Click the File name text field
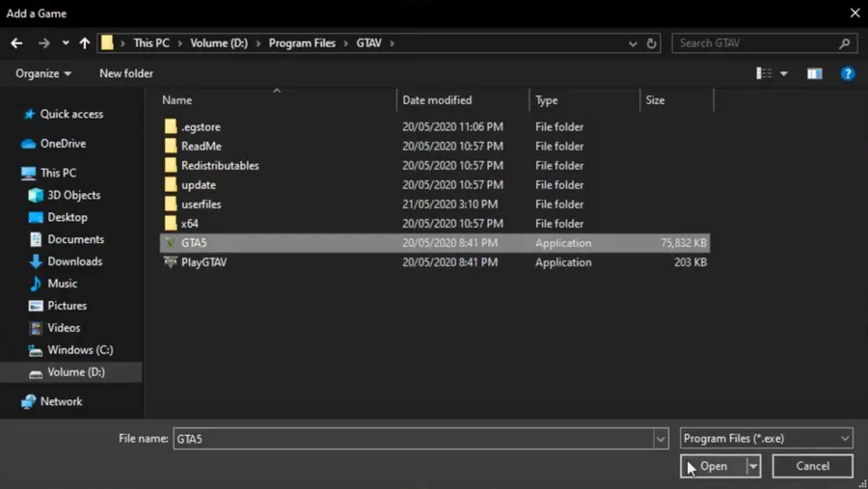The image size is (868, 489). coord(414,439)
